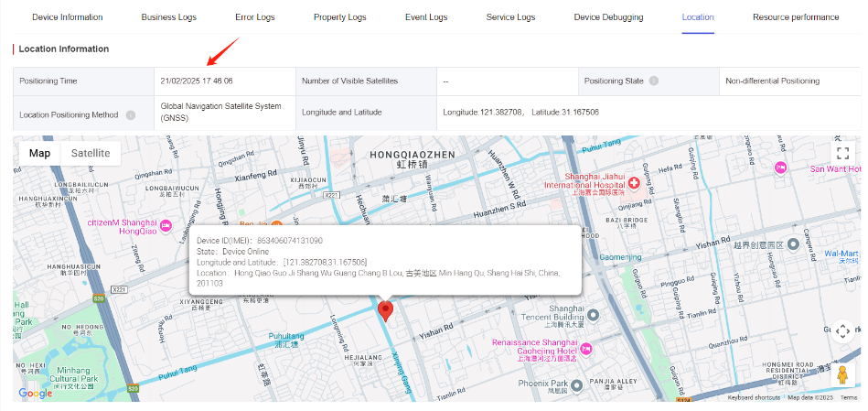Click the Phoenix Park map marker

(x=577, y=384)
